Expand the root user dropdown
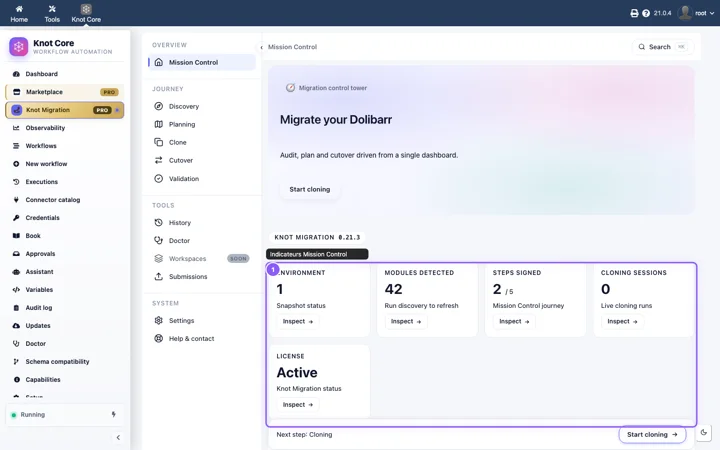Image resolution: width=720 pixels, height=450 pixels. pyautogui.click(x=697, y=13)
